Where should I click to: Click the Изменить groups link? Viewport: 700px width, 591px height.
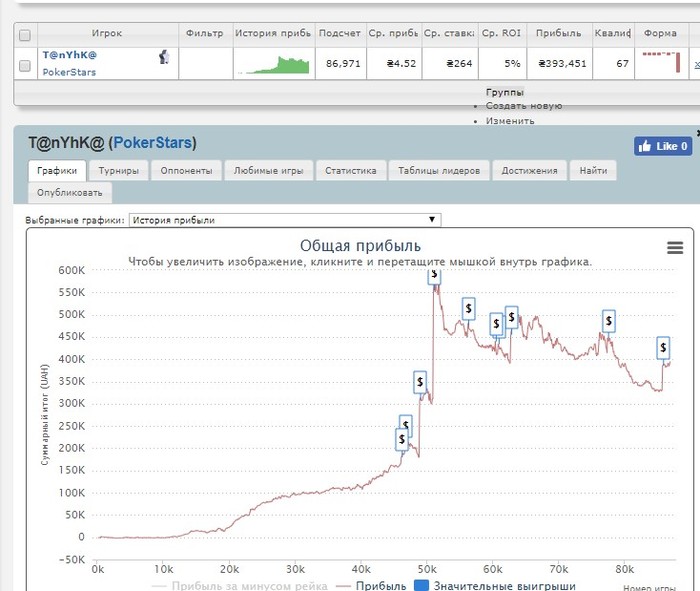[510, 121]
